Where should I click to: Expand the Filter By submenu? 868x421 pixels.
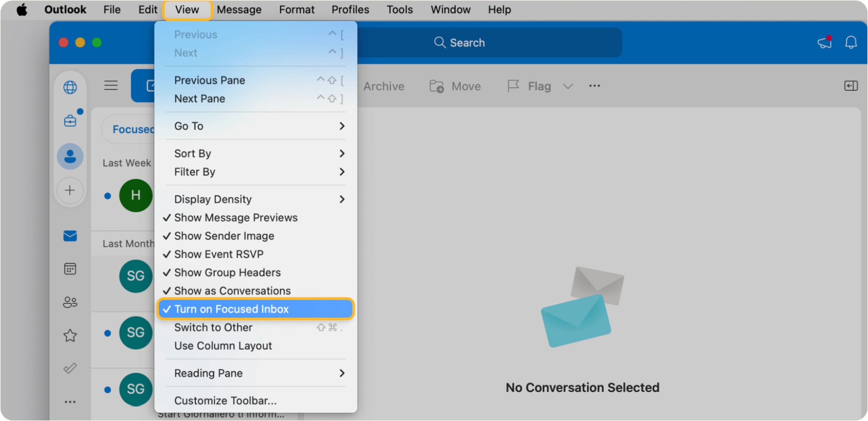click(255, 172)
